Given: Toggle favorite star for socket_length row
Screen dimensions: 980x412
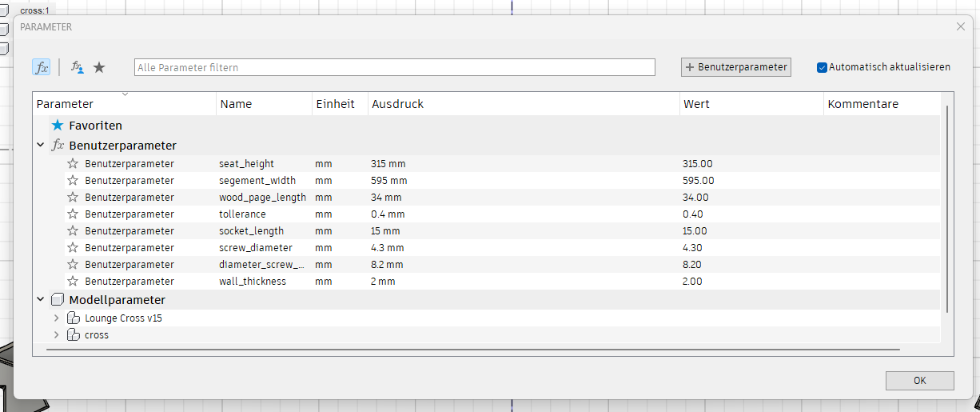Looking at the screenshot, I should [73, 230].
